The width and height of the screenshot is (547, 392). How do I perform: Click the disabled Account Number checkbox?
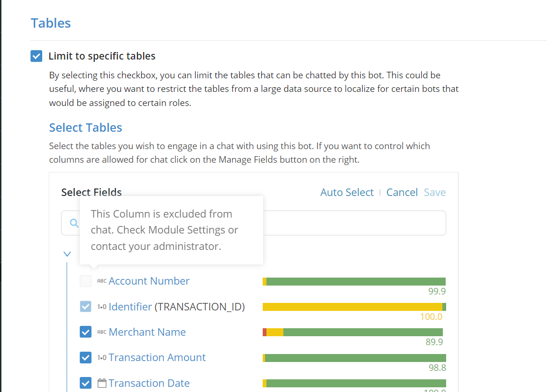[85, 281]
